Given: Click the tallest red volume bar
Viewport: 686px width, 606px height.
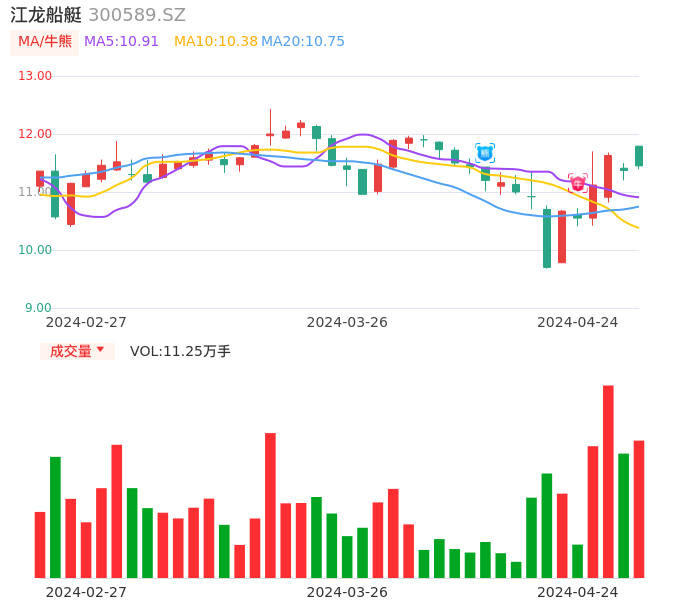Looking at the screenshot, I should (608, 481).
